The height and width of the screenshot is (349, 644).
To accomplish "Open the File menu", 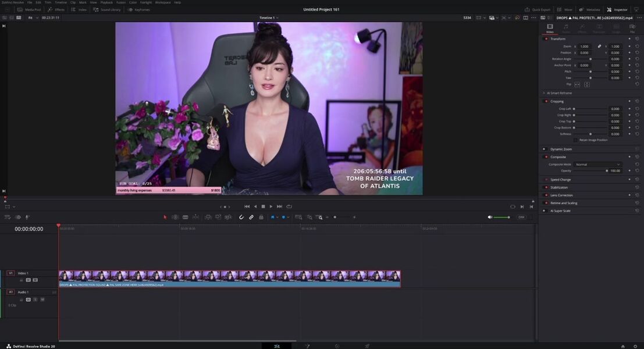I will pos(30,2).
